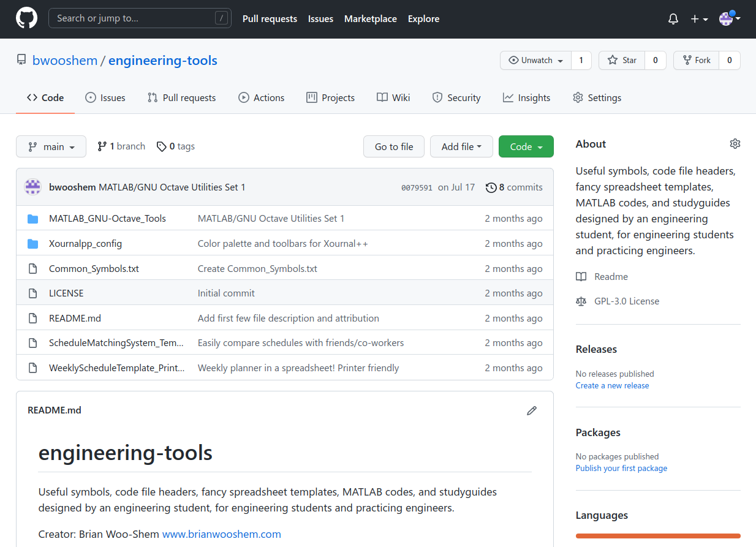This screenshot has width=756, height=547.
Task: Open the repository Settings tab
Action: [x=597, y=97]
